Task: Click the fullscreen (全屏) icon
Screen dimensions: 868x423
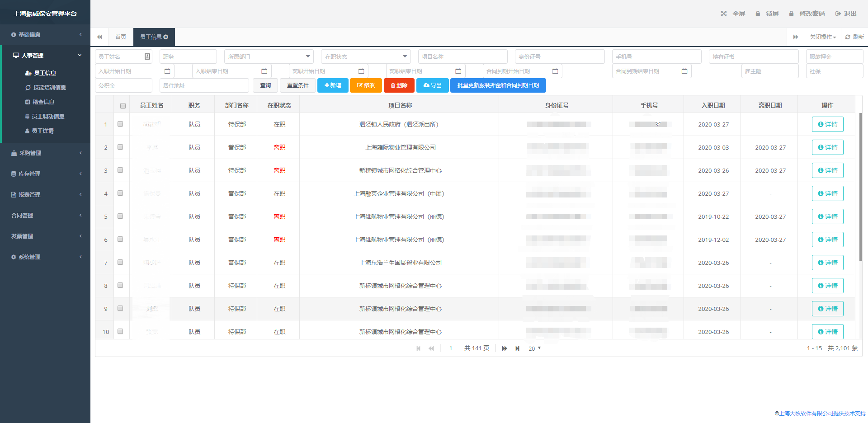Action: (723, 14)
